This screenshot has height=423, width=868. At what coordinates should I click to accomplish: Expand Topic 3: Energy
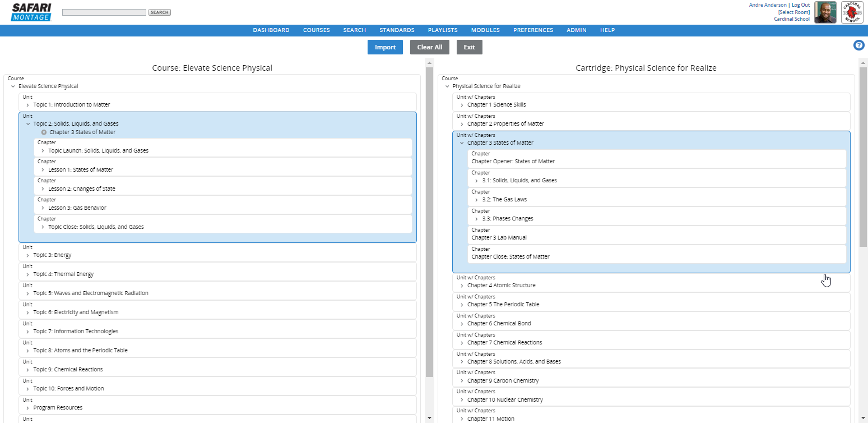tap(27, 255)
